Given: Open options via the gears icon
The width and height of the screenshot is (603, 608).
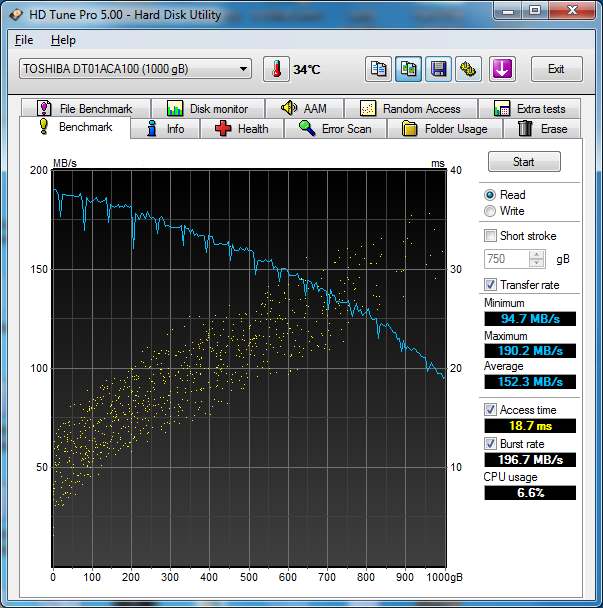Looking at the screenshot, I should click(x=467, y=69).
